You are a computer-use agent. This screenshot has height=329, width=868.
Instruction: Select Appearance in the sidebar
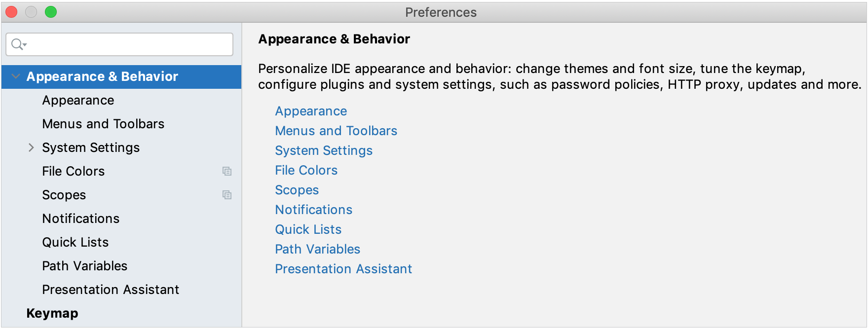pyautogui.click(x=78, y=100)
